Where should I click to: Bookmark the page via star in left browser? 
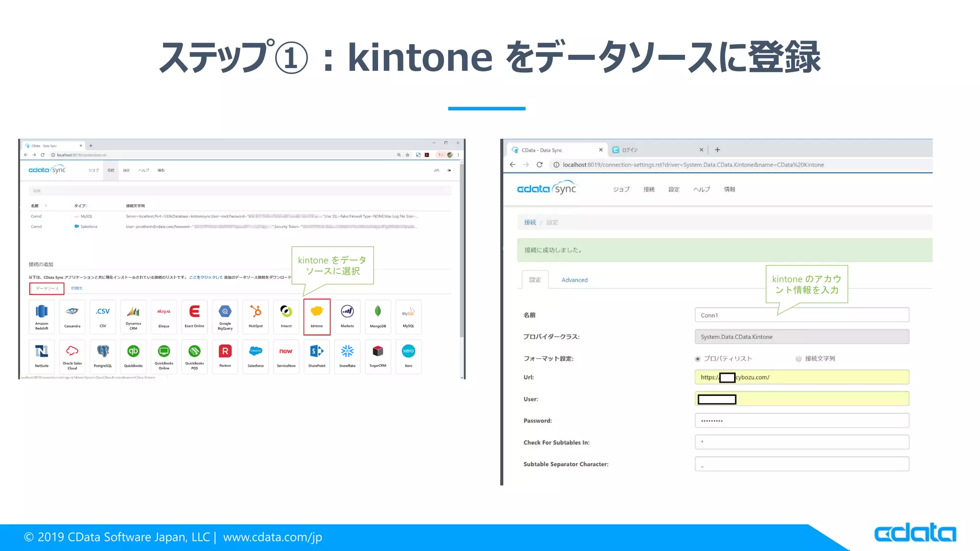408,155
